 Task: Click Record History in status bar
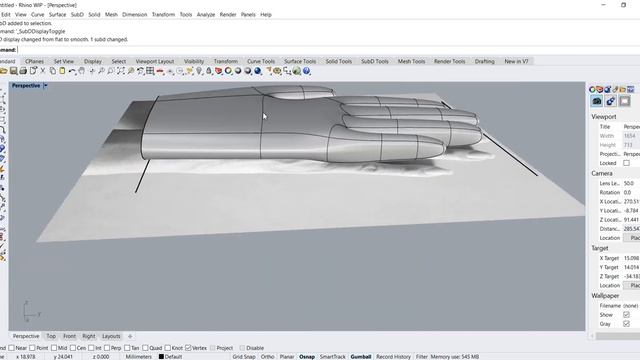[393, 357]
